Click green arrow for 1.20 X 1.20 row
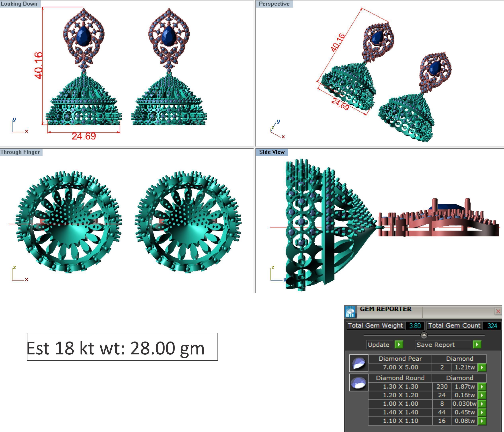Screen dimensions: 504x432 point(482,395)
